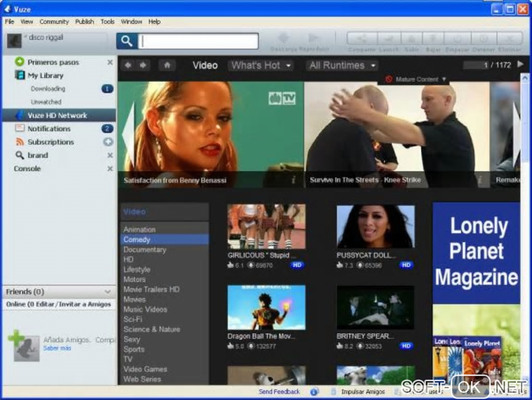532x400 pixels.
Task: Click the Lonely Planet Magazine advert
Action: pyautogui.click(x=476, y=294)
